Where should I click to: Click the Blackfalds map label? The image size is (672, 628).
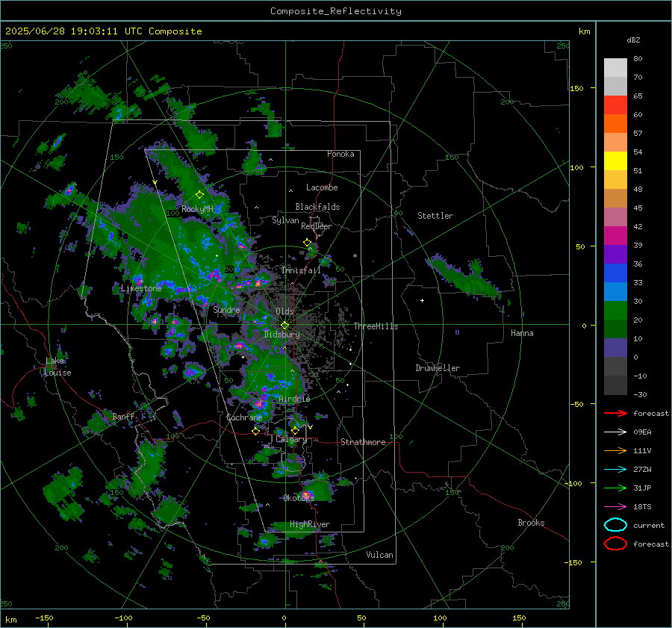coord(317,207)
